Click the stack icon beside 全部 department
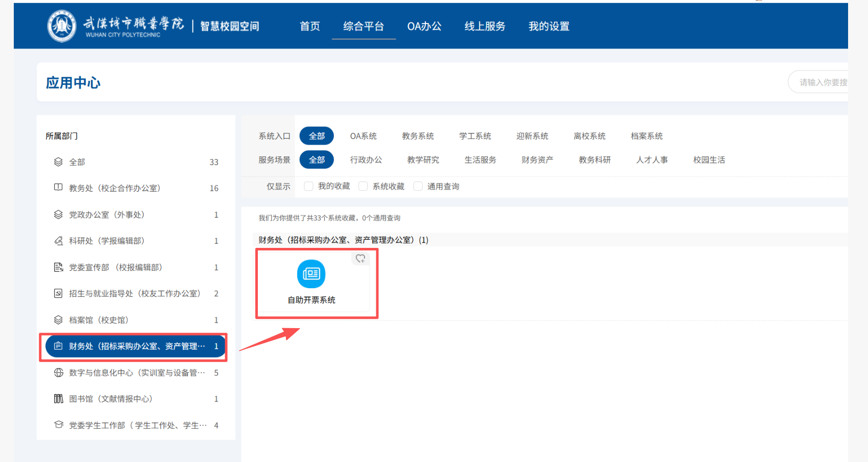 (x=58, y=162)
